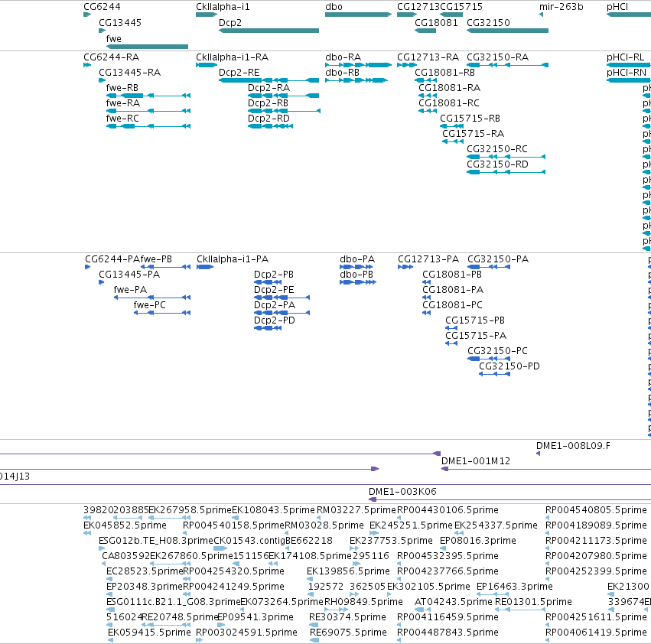Select the 'fwe-RC' transcript label
The height and width of the screenshot is (644, 651).
tap(122, 119)
